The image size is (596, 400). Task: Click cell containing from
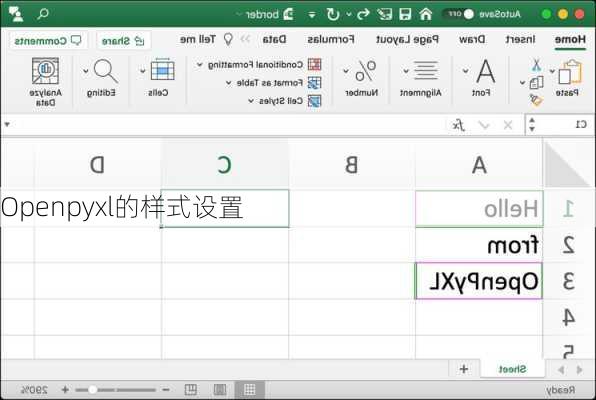click(479, 245)
